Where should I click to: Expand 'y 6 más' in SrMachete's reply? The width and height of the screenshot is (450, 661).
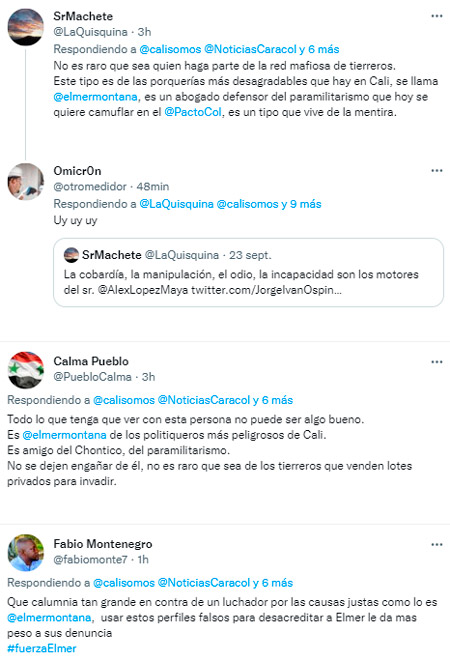319,49
